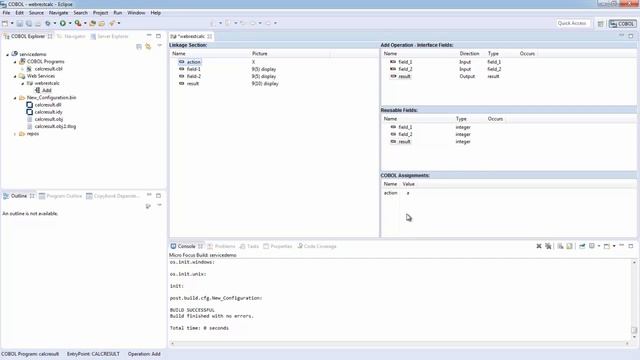This screenshot has width=640, height=360.
Task: Switch to the Navigator tab
Action: tap(71, 36)
